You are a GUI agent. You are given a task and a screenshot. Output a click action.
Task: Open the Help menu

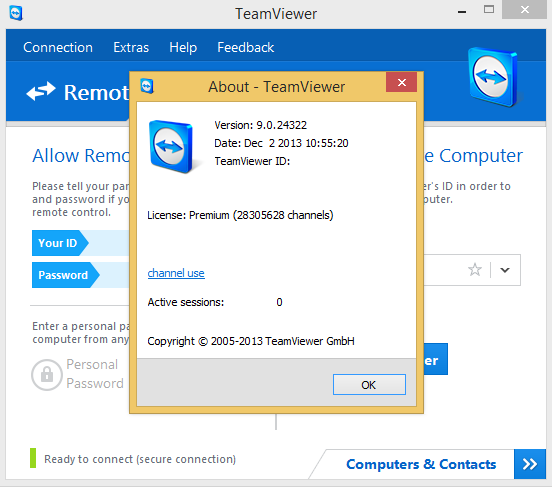coord(183,48)
